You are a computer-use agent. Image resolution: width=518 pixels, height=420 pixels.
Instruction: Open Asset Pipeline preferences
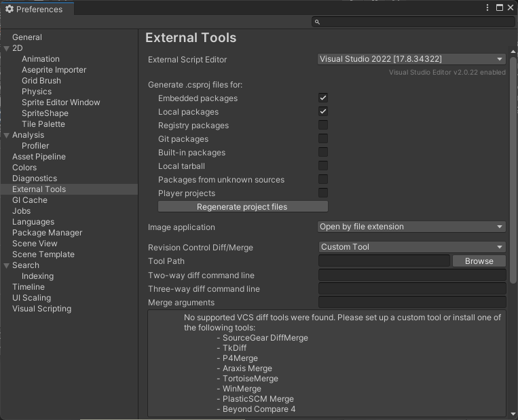(39, 157)
